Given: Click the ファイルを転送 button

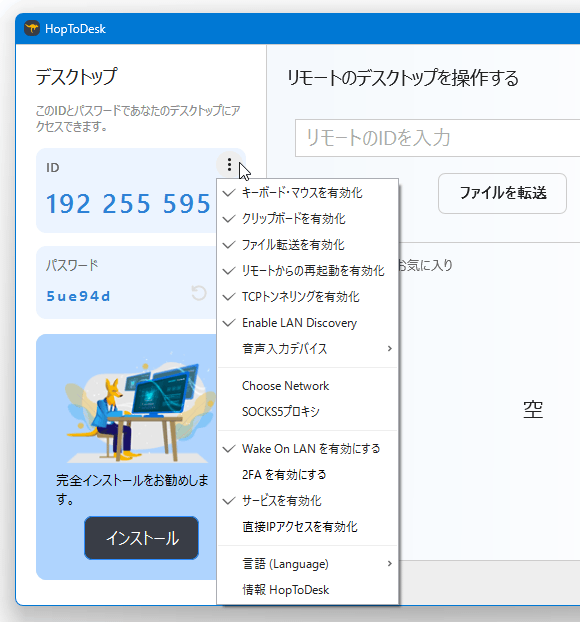Looking at the screenshot, I should coord(502,193).
